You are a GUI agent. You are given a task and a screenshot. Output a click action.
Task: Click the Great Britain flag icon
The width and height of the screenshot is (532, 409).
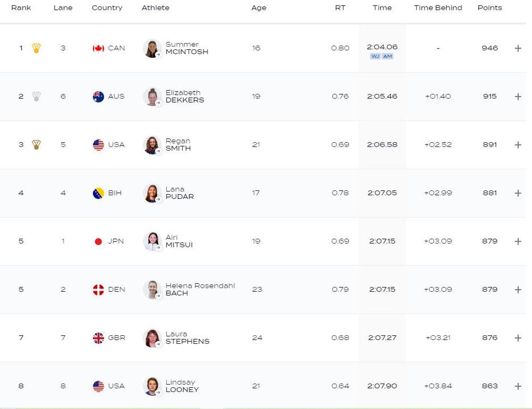[98, 338]
